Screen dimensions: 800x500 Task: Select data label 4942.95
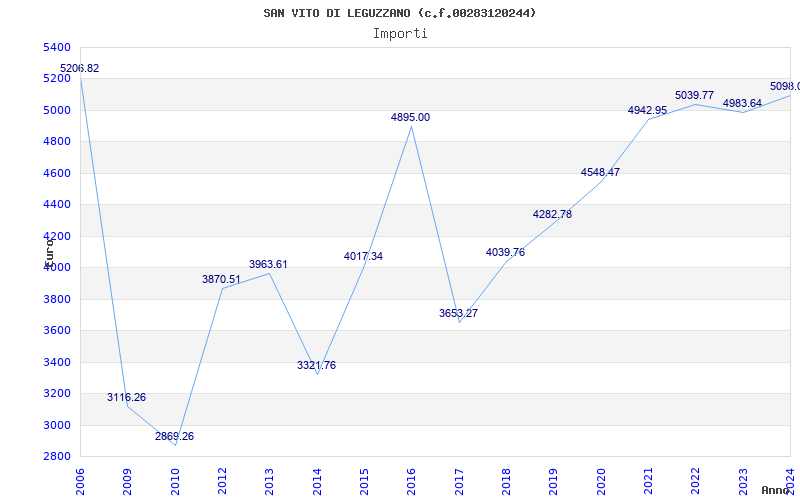[647, 110]
